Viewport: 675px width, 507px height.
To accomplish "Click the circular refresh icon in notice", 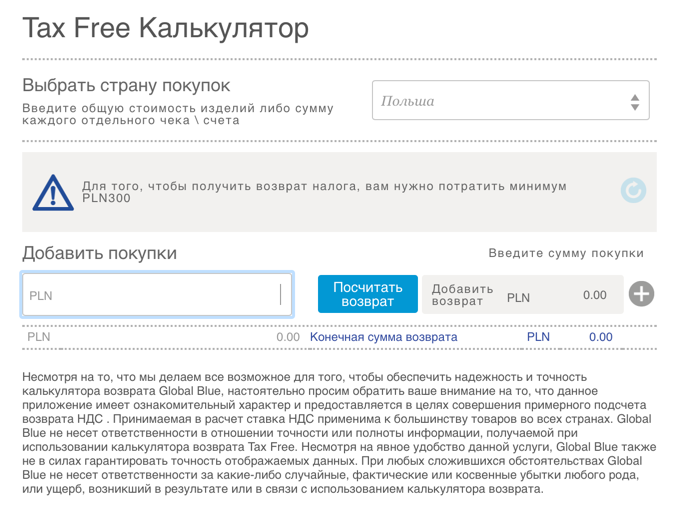I will [632, 190].
